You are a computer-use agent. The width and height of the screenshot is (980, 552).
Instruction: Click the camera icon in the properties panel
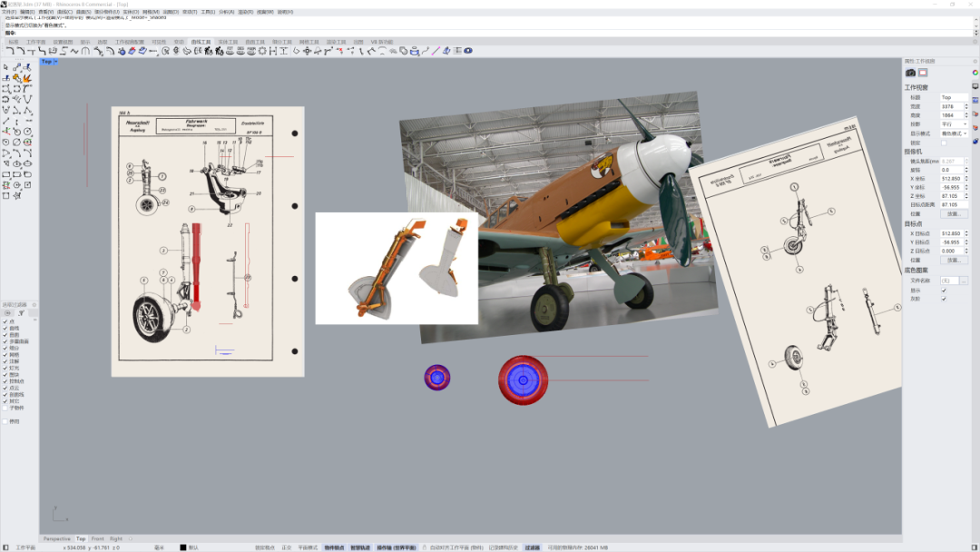[x=911, y=73]
